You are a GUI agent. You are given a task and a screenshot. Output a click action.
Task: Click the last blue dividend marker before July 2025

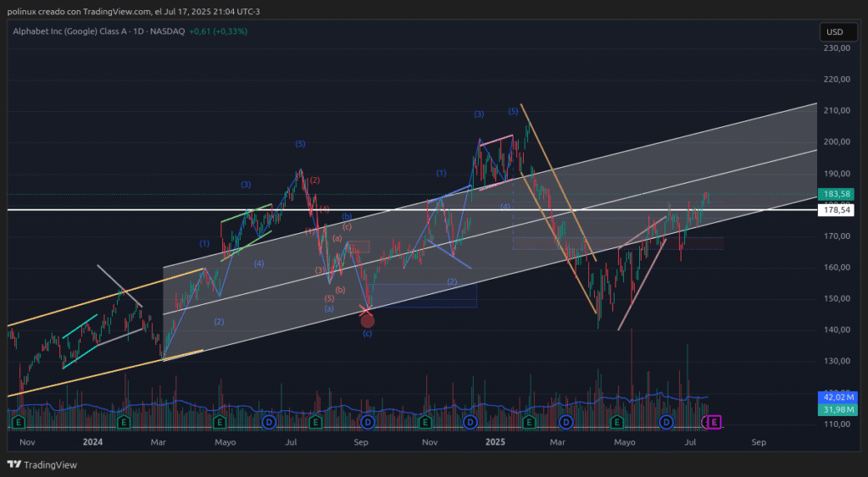point(666,421)
